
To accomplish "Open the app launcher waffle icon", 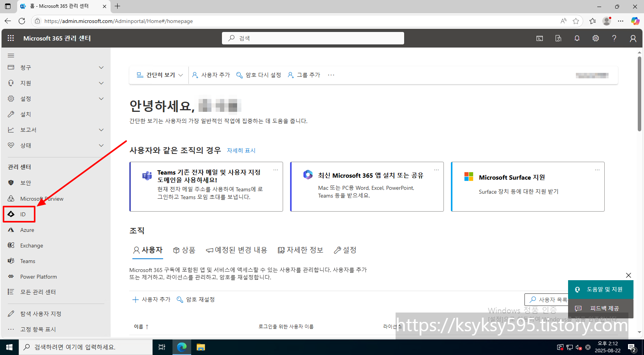I will pos(11,38).
